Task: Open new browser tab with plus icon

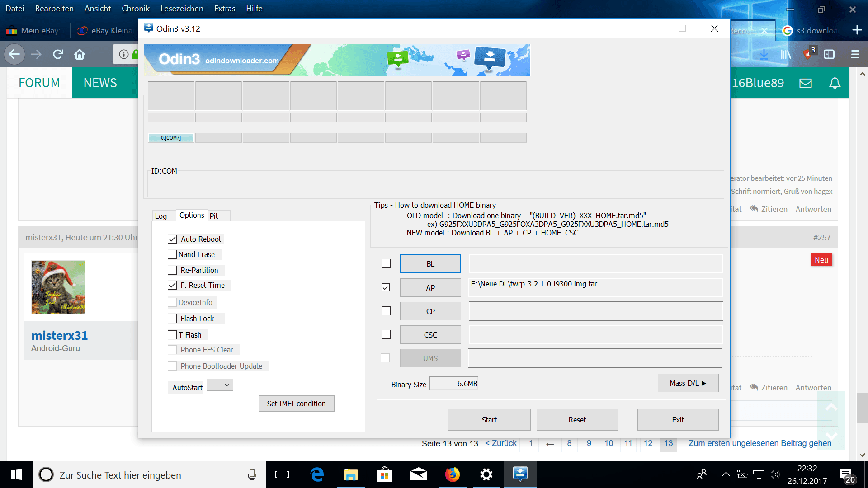Action: pos(857,30)
